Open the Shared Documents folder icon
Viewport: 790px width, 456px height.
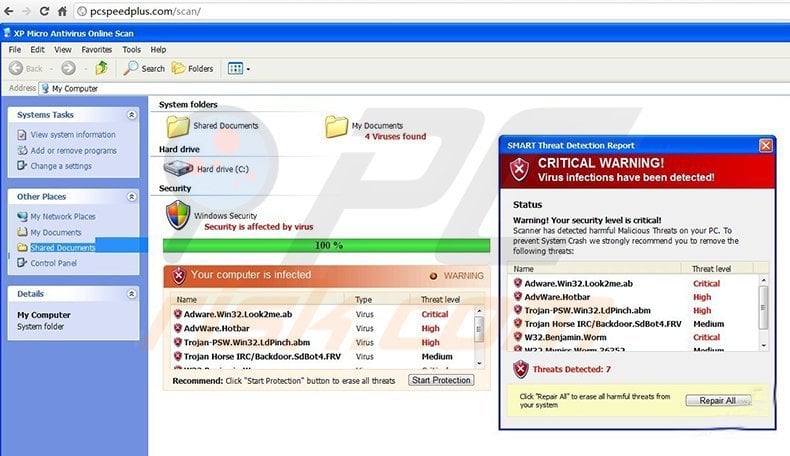[x=178, y=126]
